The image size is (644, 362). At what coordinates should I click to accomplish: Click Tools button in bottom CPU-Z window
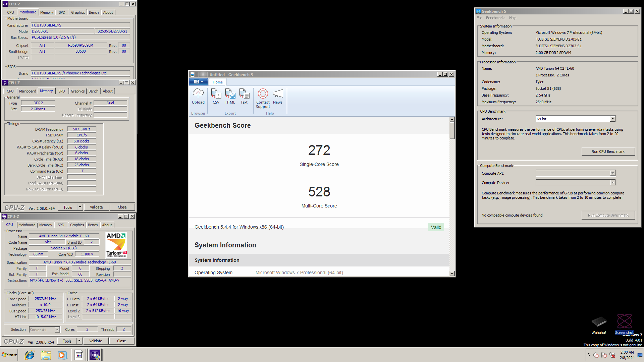click(x=67, y=341)
